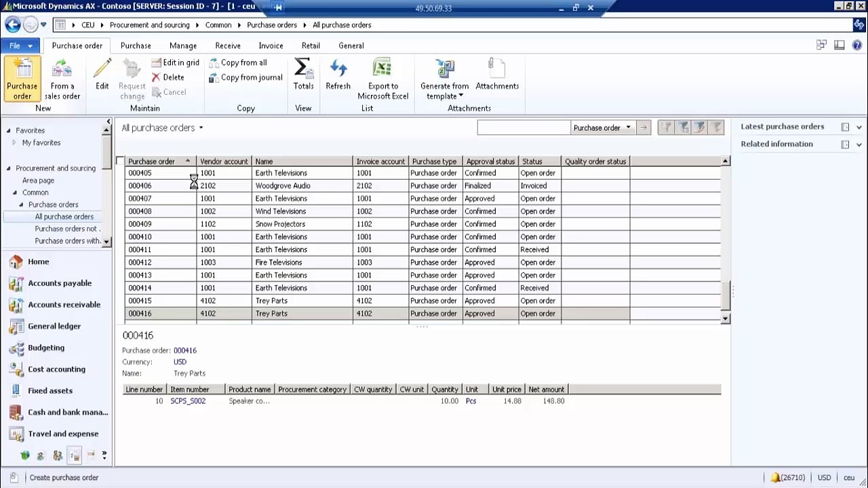
Task: Click the USD currency in status bar
Action: [824, 478]
